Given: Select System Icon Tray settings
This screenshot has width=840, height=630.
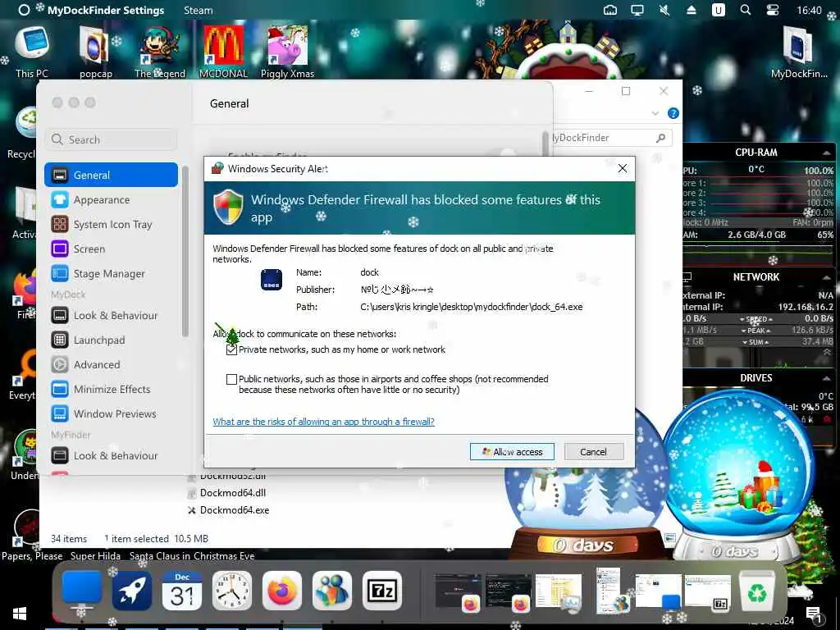Looking at the screenshot, I should (x=111, y=225).
